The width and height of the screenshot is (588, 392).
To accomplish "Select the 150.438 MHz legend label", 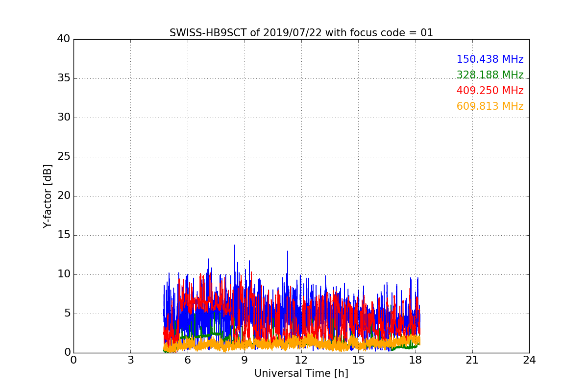I will tap(490, 59).
